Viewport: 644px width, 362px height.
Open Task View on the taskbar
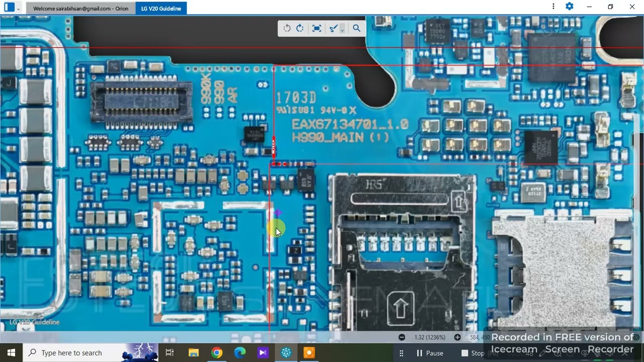pos(170,353)
